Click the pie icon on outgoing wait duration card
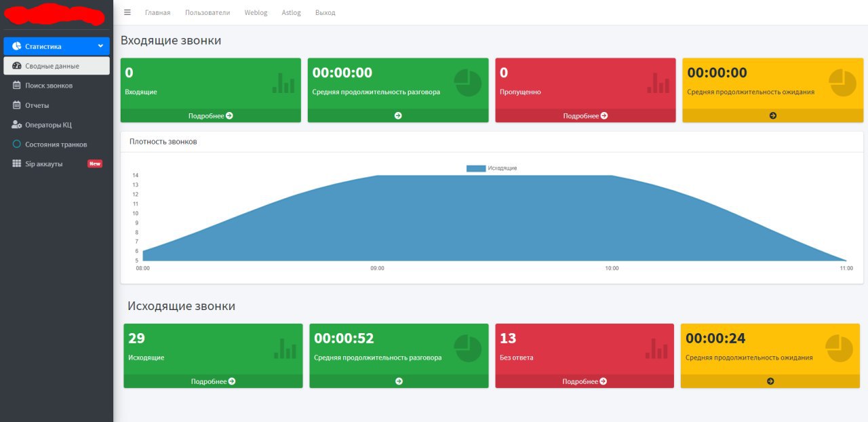868x422 pixels. coord(840,348)
